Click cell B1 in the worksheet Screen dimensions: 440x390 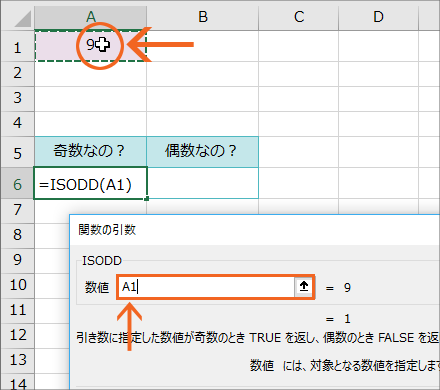click(x=202, y=46)
